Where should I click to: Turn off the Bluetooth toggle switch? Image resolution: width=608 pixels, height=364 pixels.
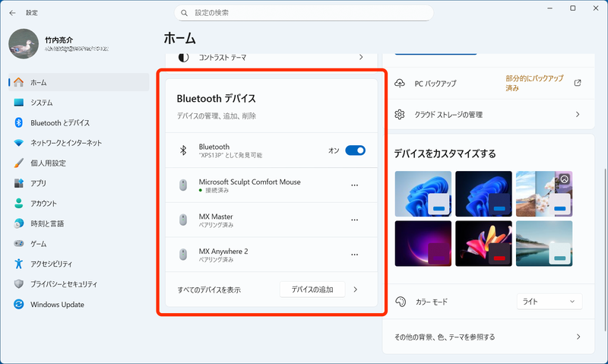pos(355,150)
